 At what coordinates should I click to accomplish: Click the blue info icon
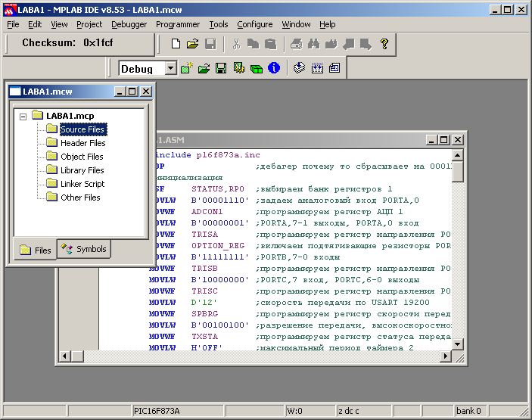click(274, 68)
